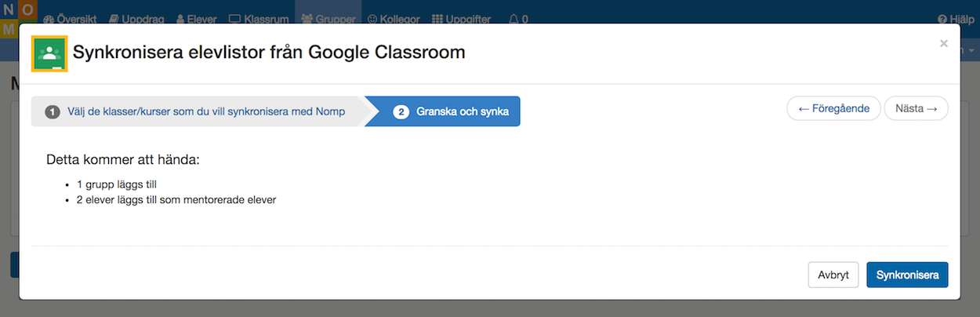Go back with Föregående button
The image size is (980, 317).
[833, 109]
